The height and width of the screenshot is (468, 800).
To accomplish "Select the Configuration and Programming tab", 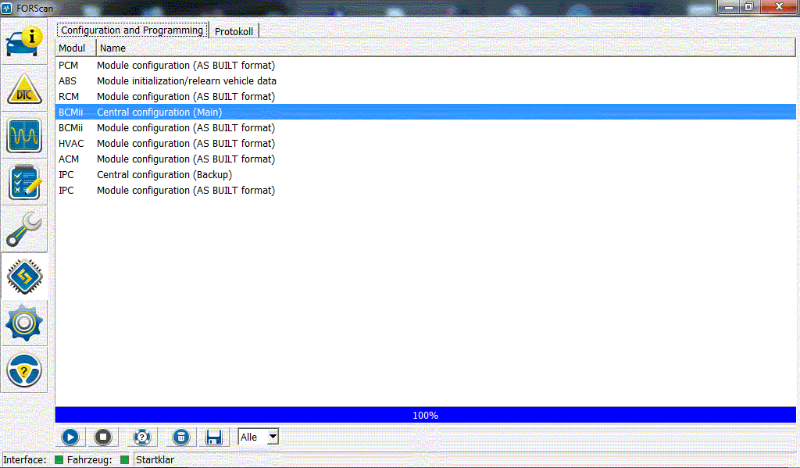I will tap(133, 31).
